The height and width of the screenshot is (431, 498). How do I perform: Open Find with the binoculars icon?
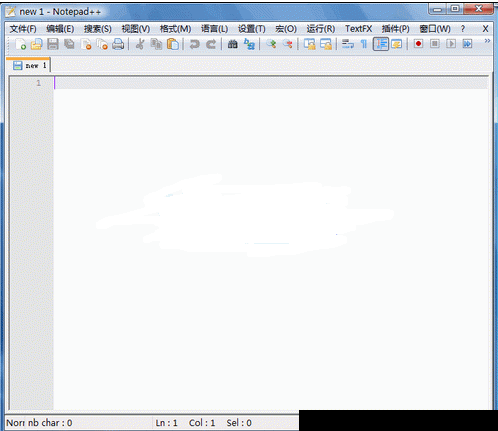coord(232,44)
